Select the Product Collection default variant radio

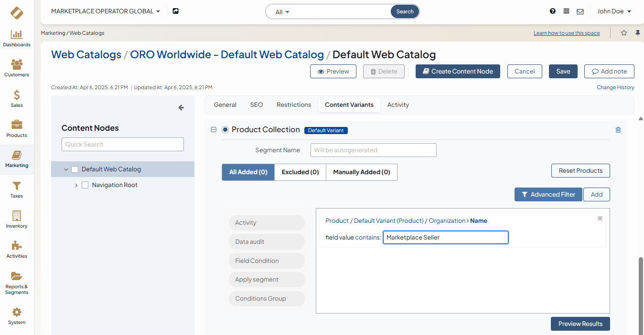coord(225,130)
